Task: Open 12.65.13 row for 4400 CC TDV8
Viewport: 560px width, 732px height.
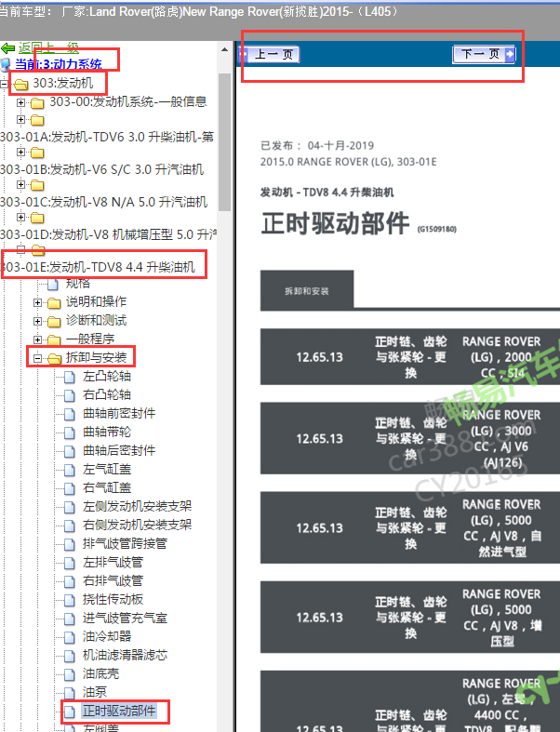Action: click(410, 701)
